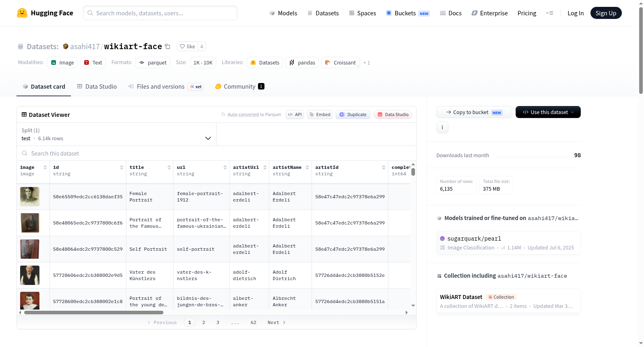Sort by image column arrows
The image size is (644, 347).
pos(45,167)
